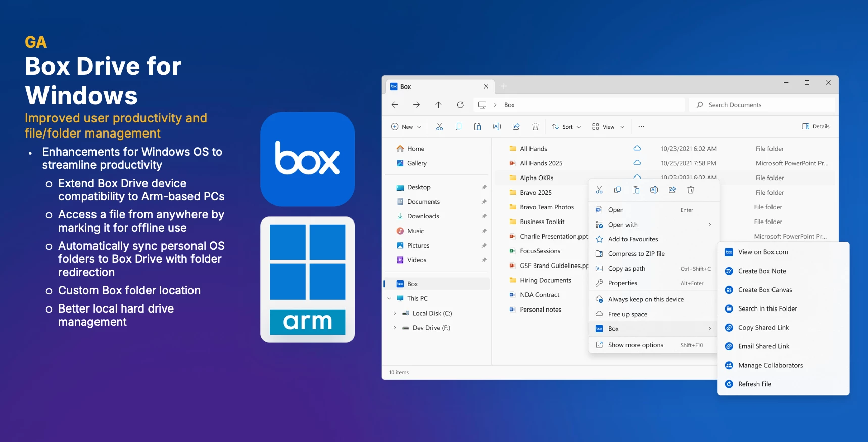Screen dimensions: 868x442
Task: Go up one folder level
Action: click(438, 105)
